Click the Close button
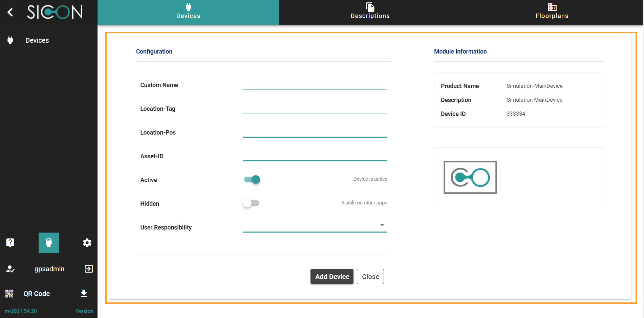This screenshot has width=644, height=318. [370, 277]
